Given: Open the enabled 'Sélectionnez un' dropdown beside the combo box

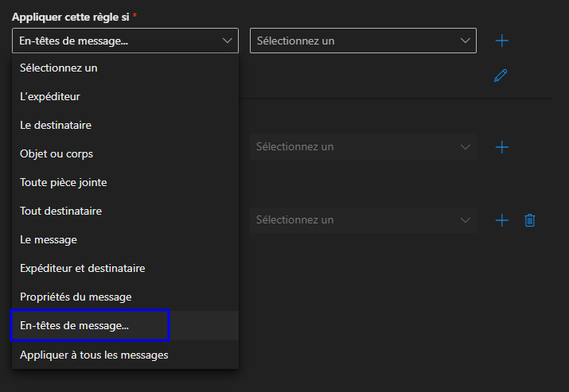Looking at the screenshot, I should pos(363,41).
